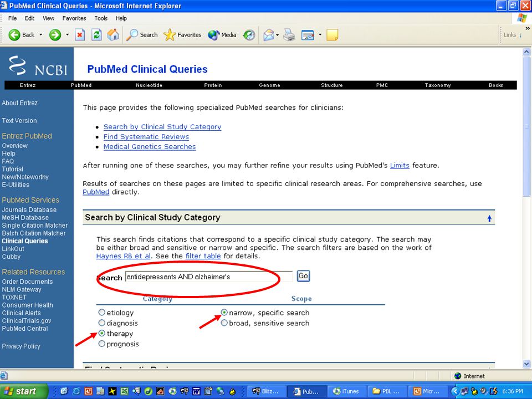Click the Word quick launch icon

pos(196,391)
